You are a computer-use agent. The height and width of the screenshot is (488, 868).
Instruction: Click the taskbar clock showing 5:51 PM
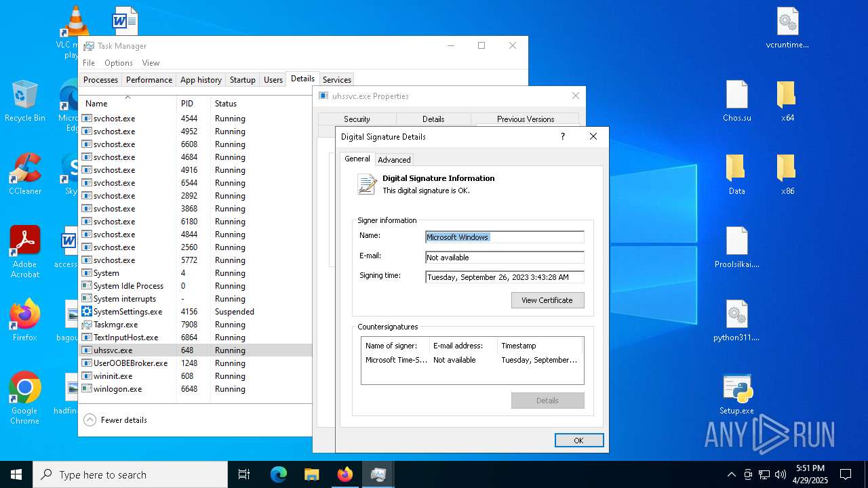810,474
